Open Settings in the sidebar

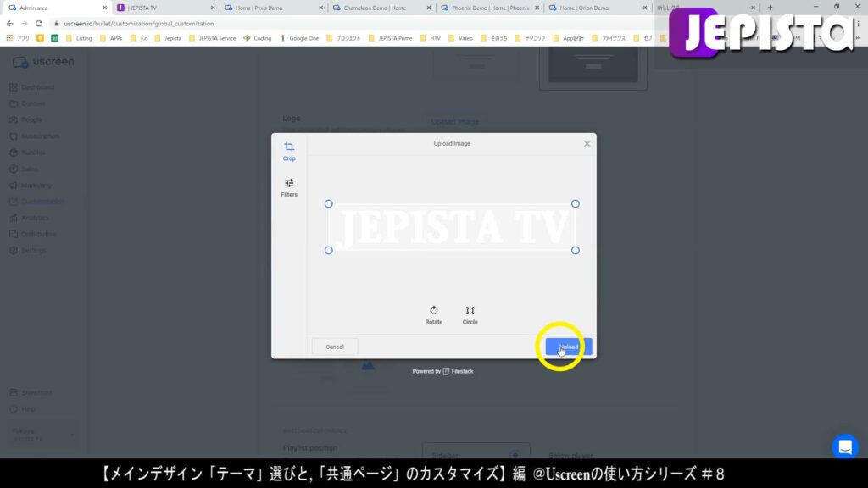click(28, 251)
